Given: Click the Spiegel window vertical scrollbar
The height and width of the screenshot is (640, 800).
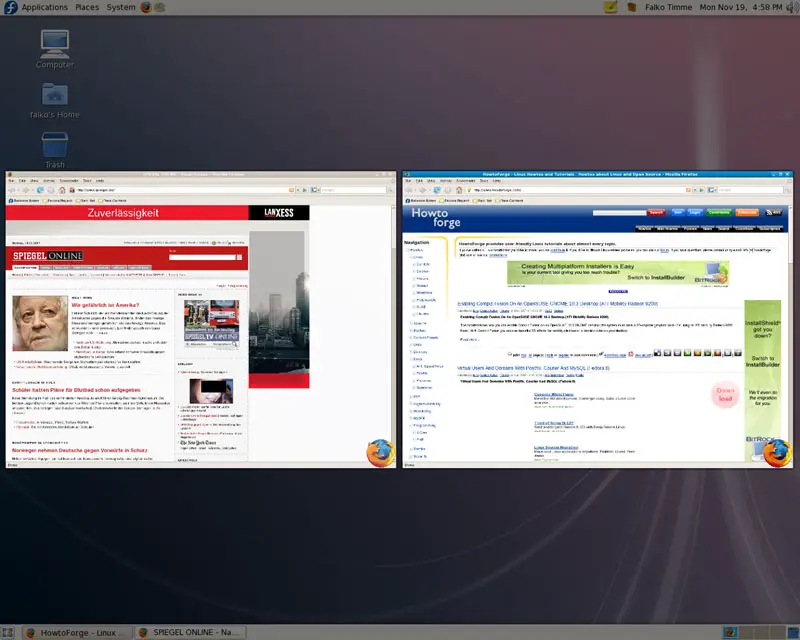Looking at the screenshot, I should pos(393,332).
